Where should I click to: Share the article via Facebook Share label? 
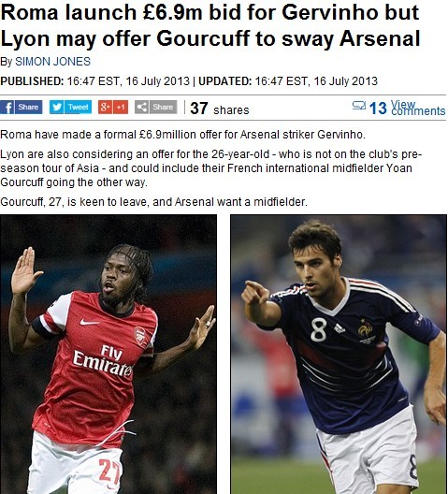pyautogui.click(x=28, y=107)
